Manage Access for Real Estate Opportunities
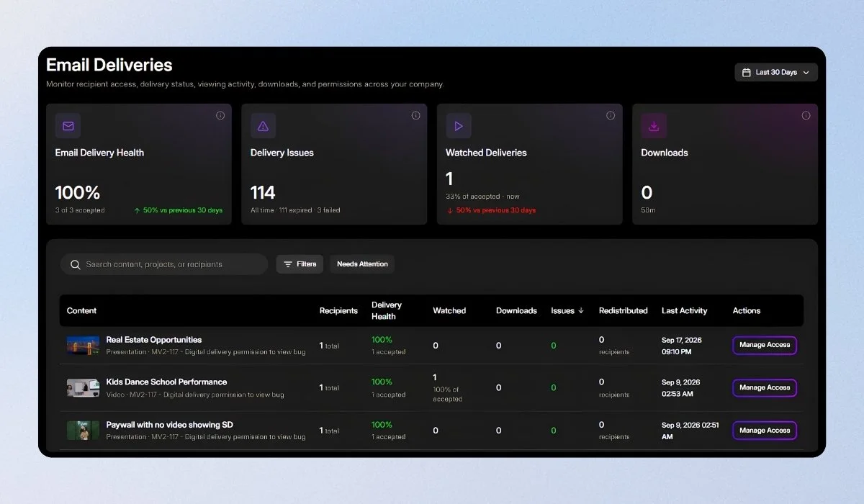The width and height of the screenshot is (864, 504). coord(765,345)
